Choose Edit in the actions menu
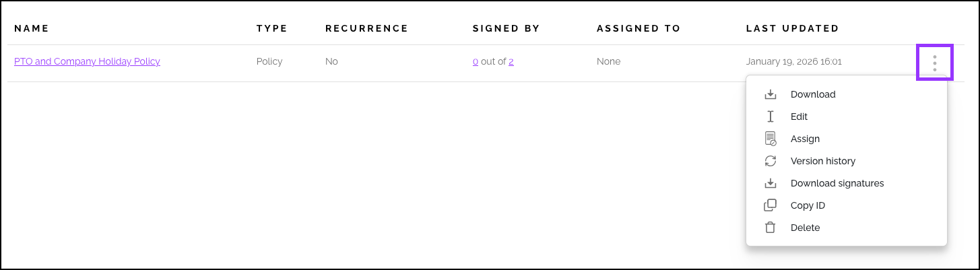 pyautogui.click(x=799, y=116)
